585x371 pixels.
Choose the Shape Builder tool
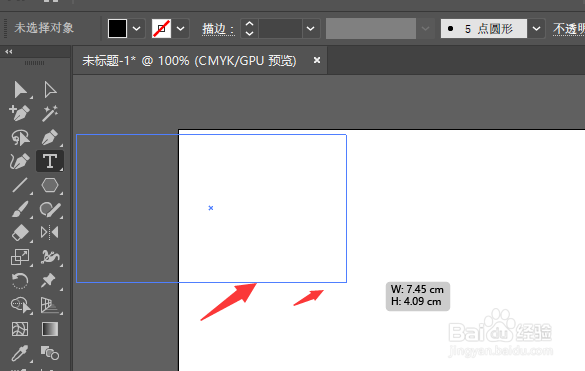(21, 305)
